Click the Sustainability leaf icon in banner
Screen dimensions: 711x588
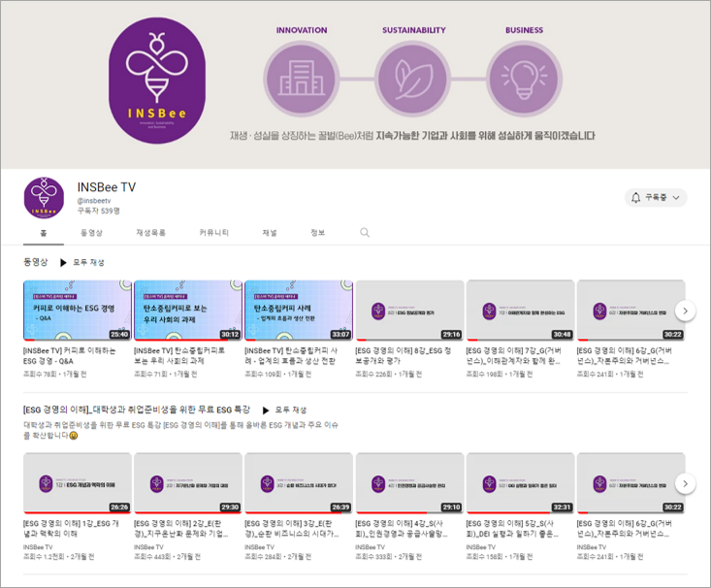click(412, 80)
